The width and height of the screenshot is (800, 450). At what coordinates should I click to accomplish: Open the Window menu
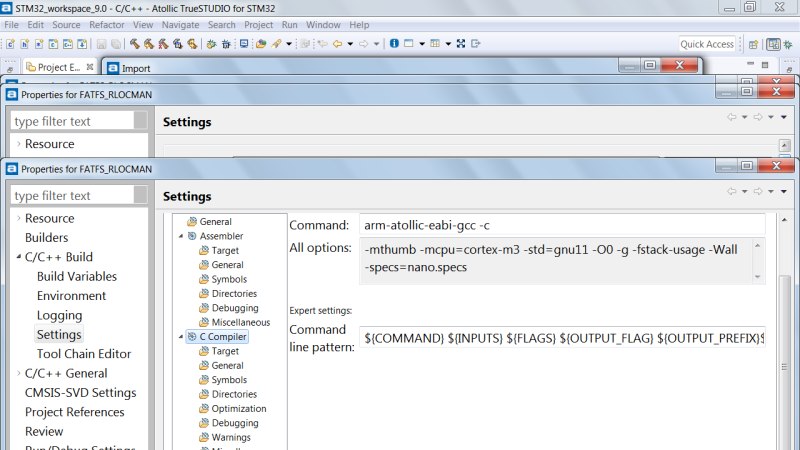pyautogui.click(x=323, y=24)
